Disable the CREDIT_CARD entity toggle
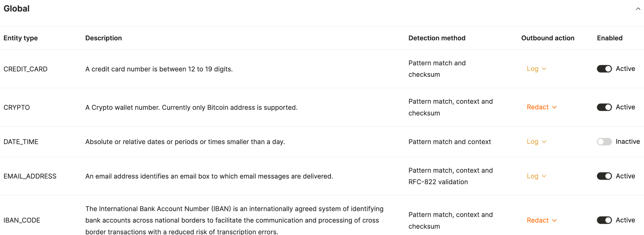Image resolution: width=644 pixels, height=235 pixels. (604, 69)
